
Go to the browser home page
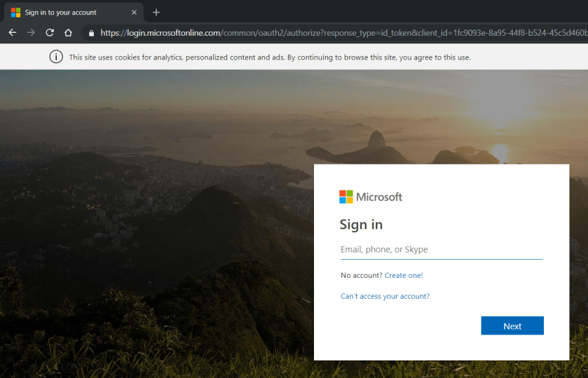click(x=68, y=32)
